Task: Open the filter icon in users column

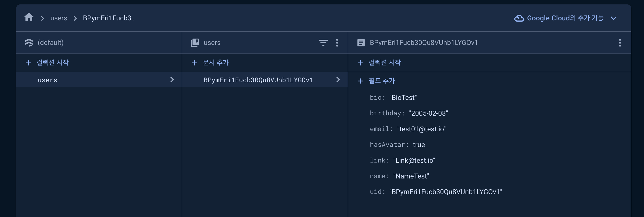Action: 323,43
